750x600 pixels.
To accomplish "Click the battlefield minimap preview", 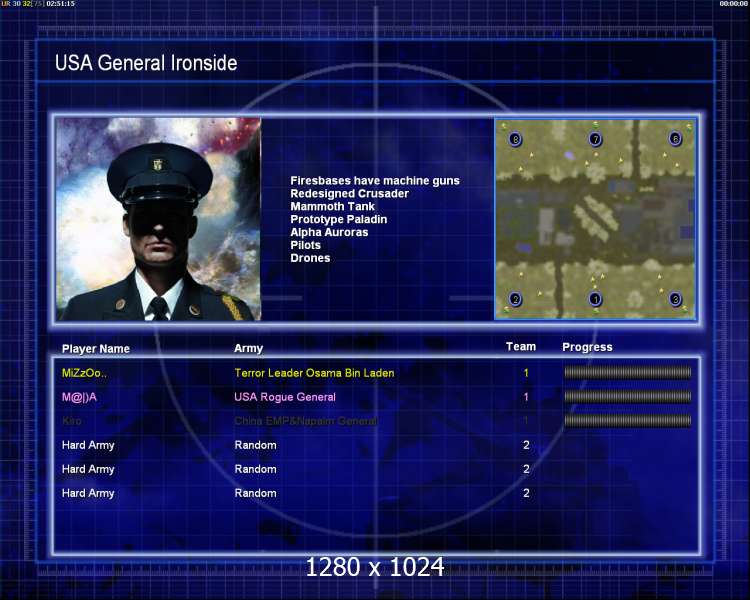I will [x=596, y=219].
